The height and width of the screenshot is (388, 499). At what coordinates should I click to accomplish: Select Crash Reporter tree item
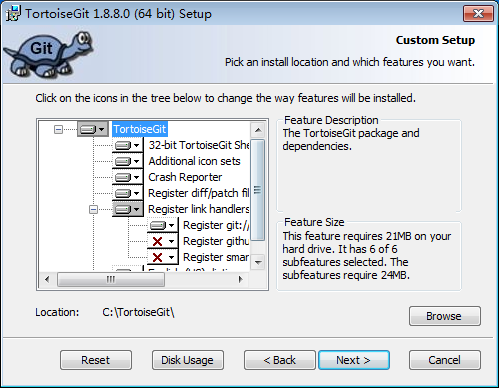coord(185,177)
